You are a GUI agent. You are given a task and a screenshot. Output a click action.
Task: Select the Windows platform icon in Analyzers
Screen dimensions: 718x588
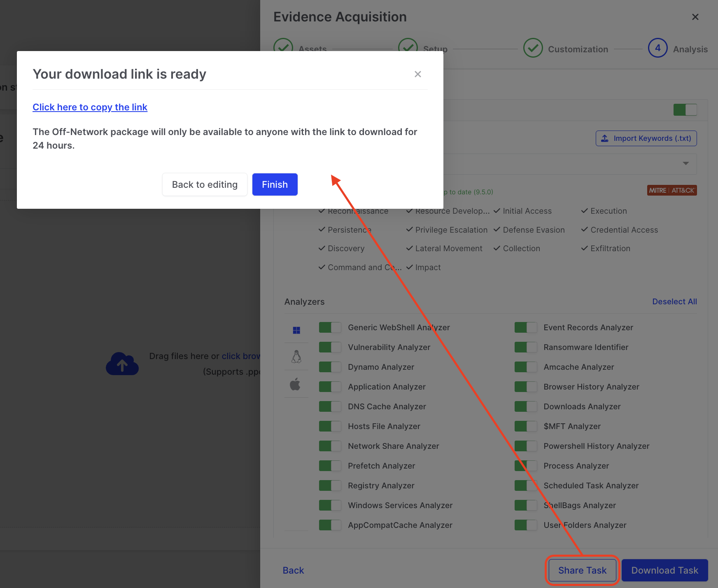point(296,330)
